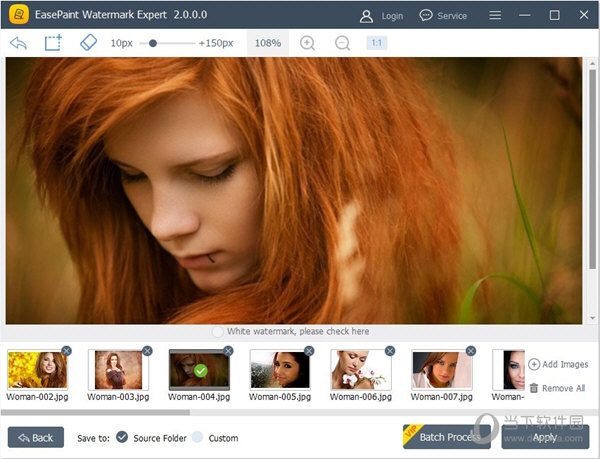Remove Woman-002.jpg with its X button
Screen dimensions: 600x459
click(66, 351)
